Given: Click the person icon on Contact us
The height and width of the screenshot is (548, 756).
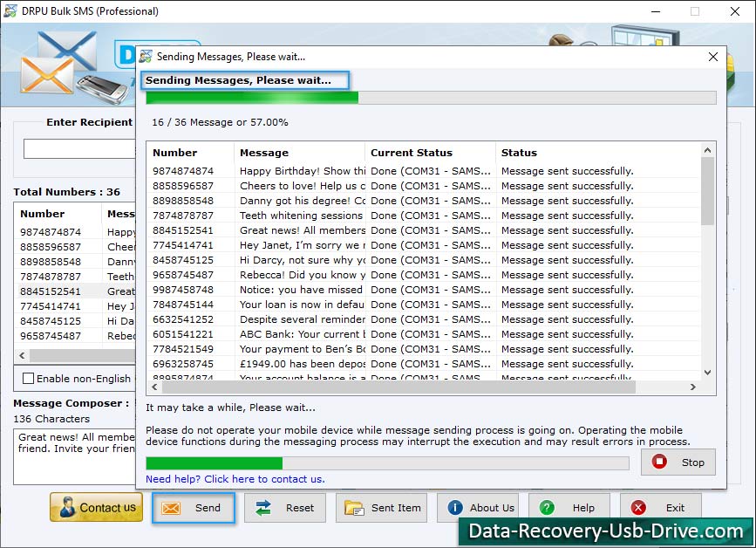Looking at the screenshot, I should 67,508.
